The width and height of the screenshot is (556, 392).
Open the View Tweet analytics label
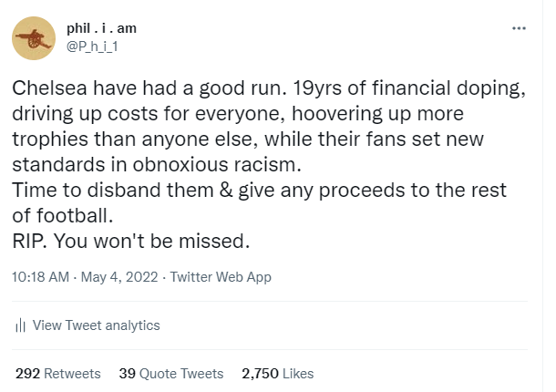pos(96,325)
